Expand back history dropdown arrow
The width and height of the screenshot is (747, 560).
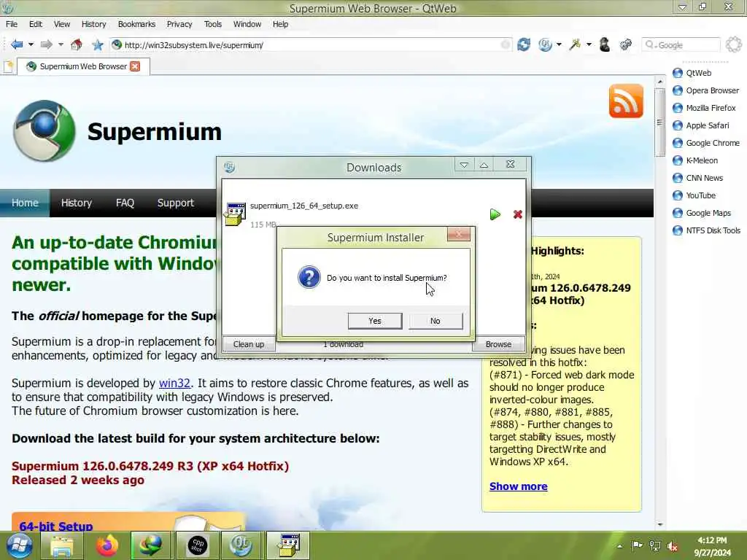[31, 44]
